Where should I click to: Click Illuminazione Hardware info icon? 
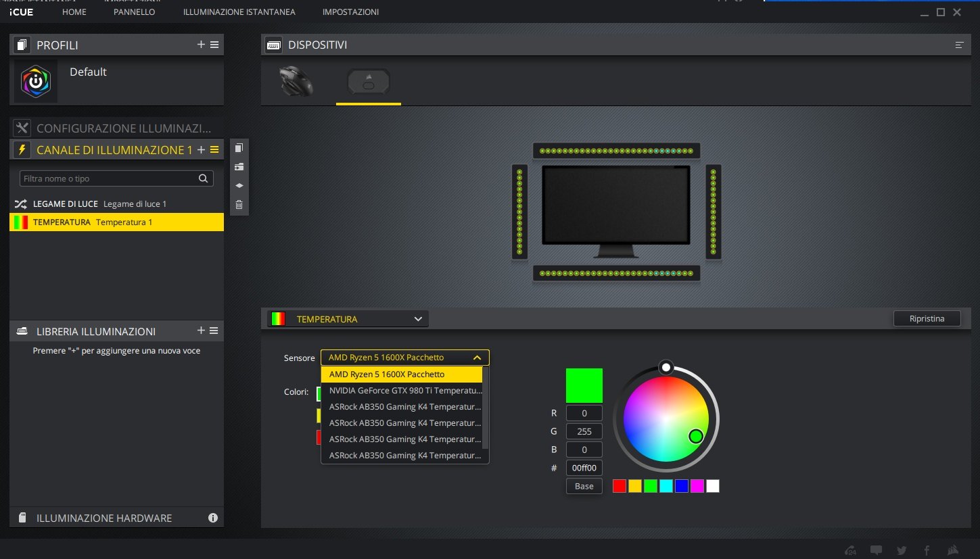click(x=213, y=518)
